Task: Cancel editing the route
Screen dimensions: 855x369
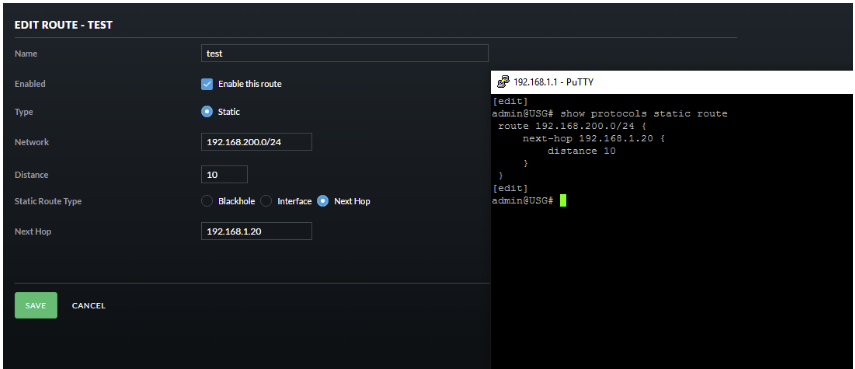Action: click(88, 306)
